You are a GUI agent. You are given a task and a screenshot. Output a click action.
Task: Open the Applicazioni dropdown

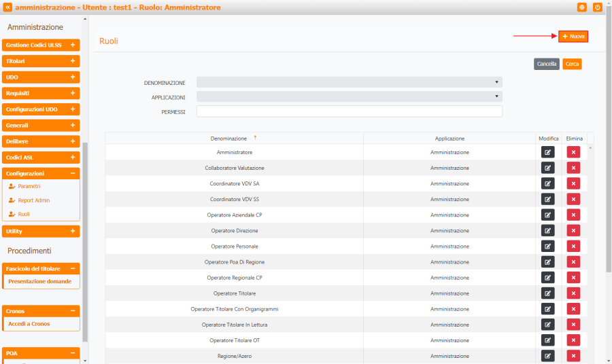click(349, 97)
